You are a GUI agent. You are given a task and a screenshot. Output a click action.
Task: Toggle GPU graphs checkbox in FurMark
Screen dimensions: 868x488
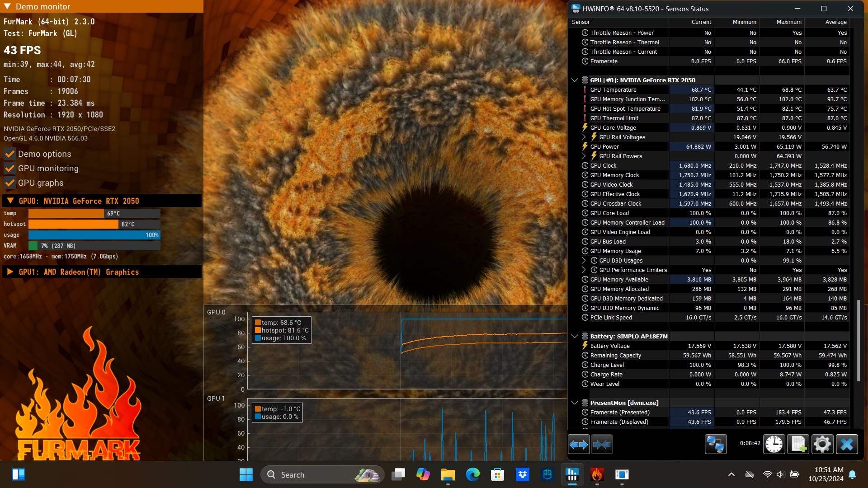click(9, 183)
